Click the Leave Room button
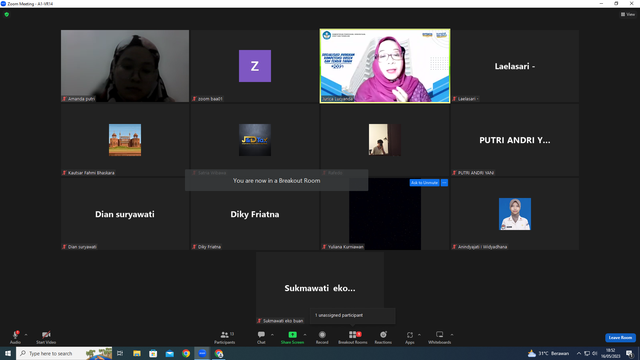Viewport: 640px width, 360px height. 620,338
